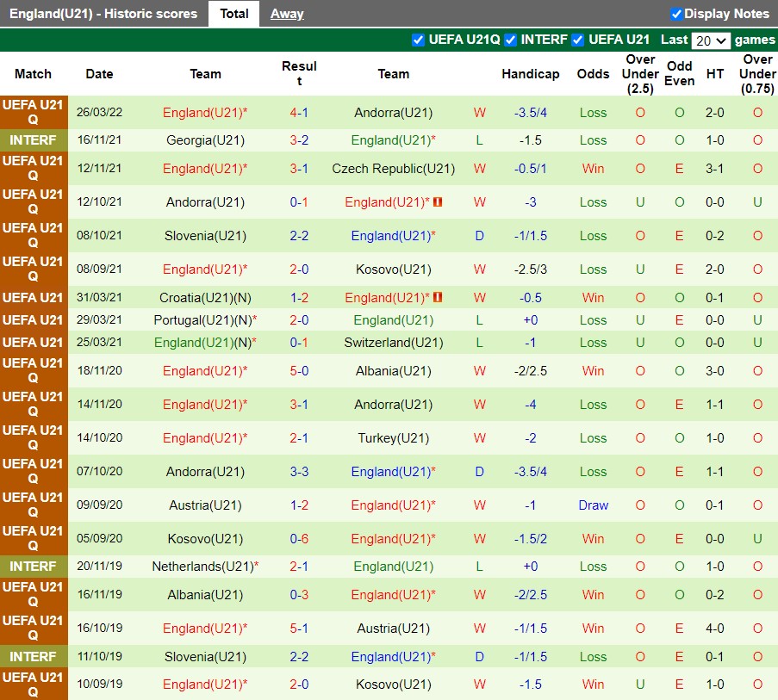Click the Handicap column header
The image size is (778, 700).
point(530,74)
